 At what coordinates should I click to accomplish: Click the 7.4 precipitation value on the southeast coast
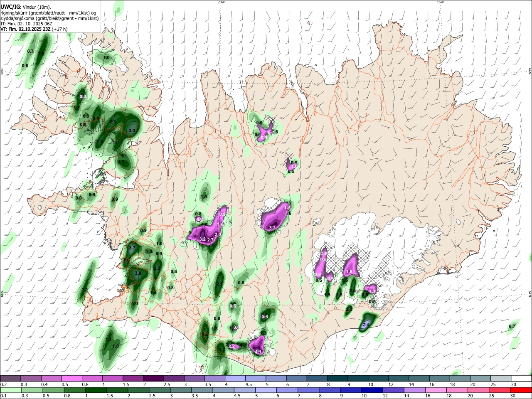[x=366, y=325]
